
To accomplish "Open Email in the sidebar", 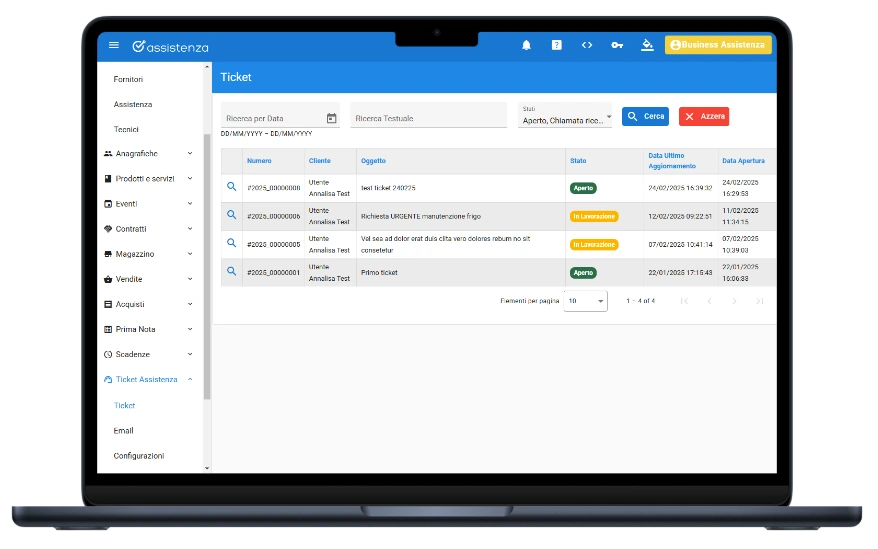I will click(x=124, y=431).
